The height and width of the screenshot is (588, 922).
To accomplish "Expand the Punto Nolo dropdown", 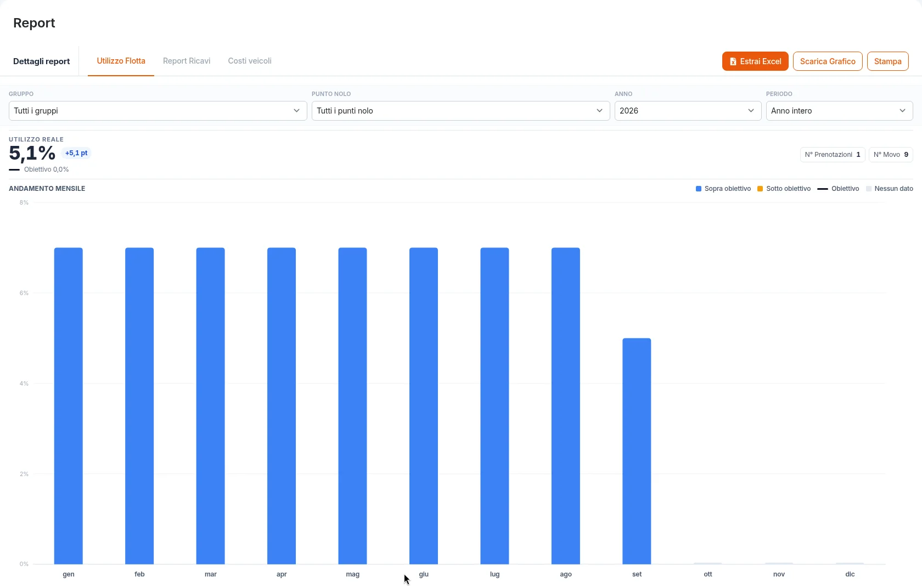I will pos(461,111).
